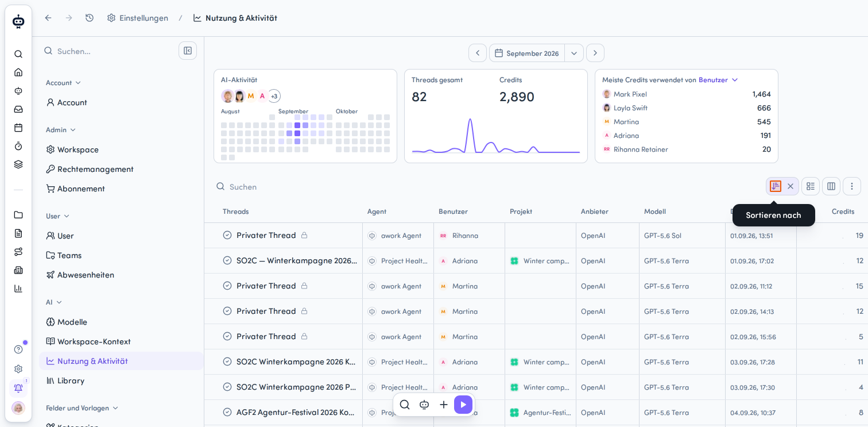Show the +3 additional AI users
The width and height of the screenshot is (868, 427).
pos(274,96)
